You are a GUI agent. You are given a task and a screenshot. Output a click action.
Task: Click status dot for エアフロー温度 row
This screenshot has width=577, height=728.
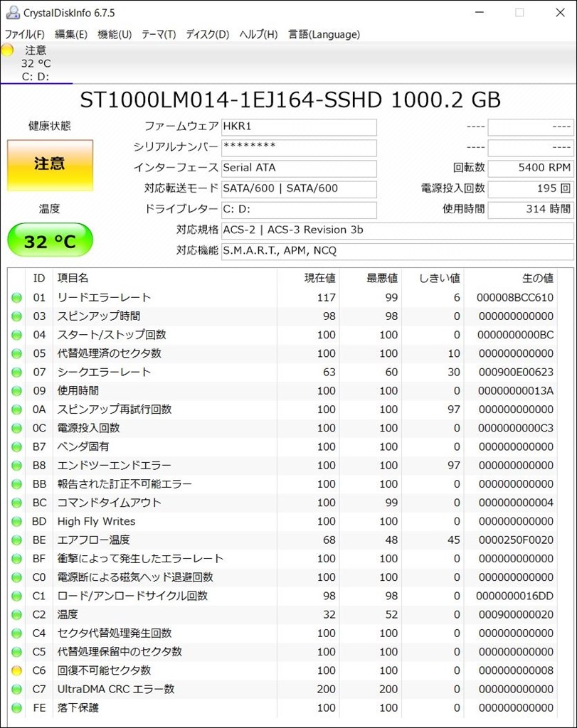17,540
